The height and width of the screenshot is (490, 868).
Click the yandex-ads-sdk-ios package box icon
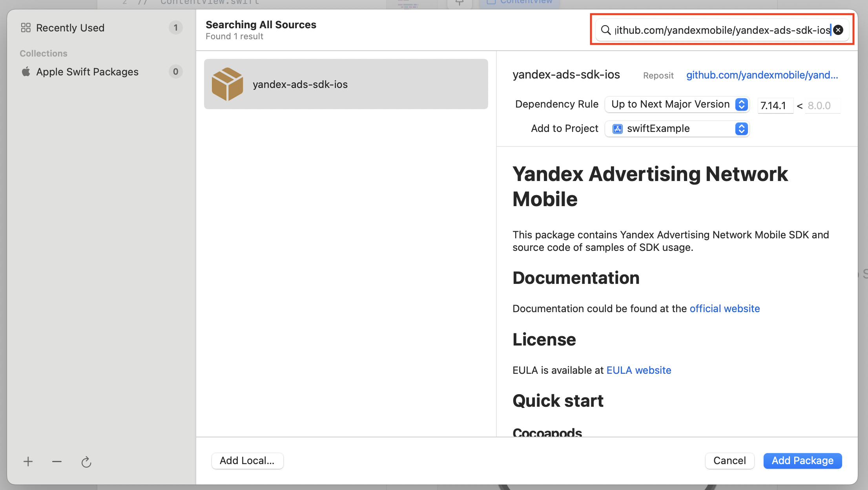click(227, 84)
